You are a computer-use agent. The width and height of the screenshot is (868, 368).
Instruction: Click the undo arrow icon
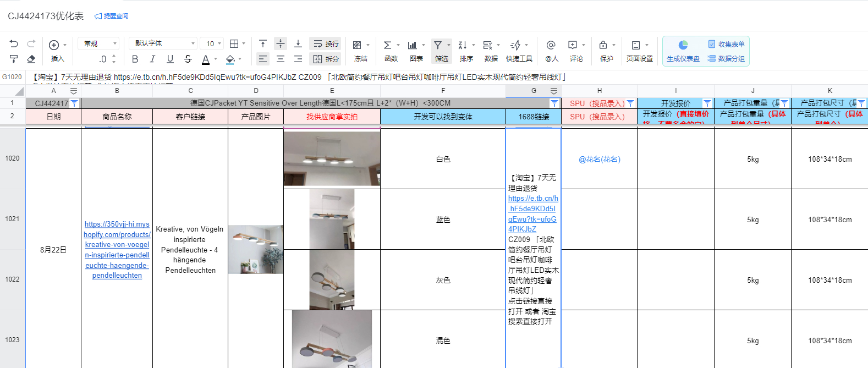[x=14, y=44]
